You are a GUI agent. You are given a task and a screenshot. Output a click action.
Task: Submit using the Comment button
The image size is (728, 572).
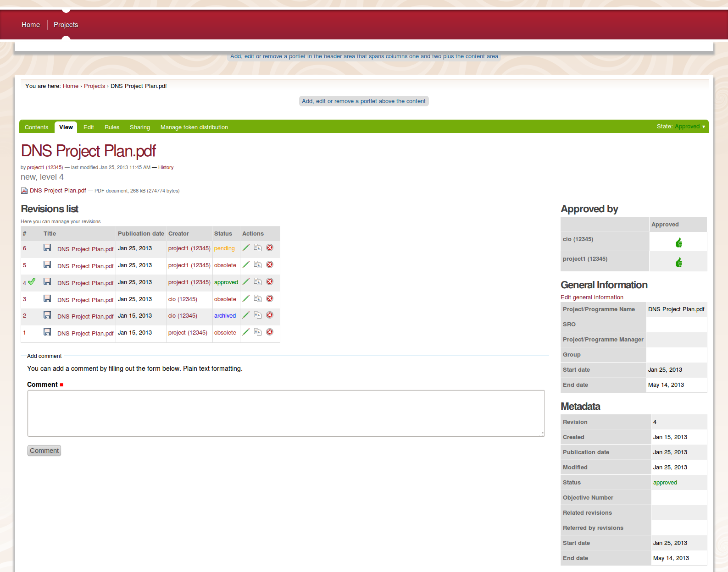(x=44, y=451)
